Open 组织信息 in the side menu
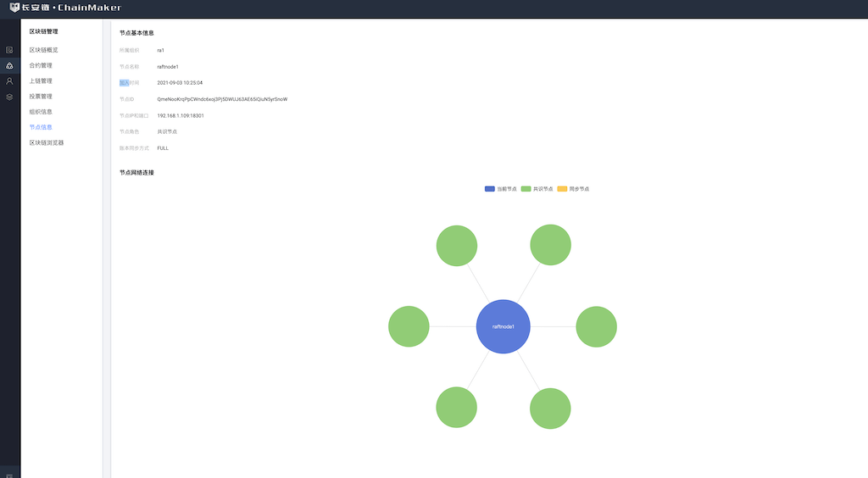The width and height of the screenshot is (868, 478). [x=41, y=112]
